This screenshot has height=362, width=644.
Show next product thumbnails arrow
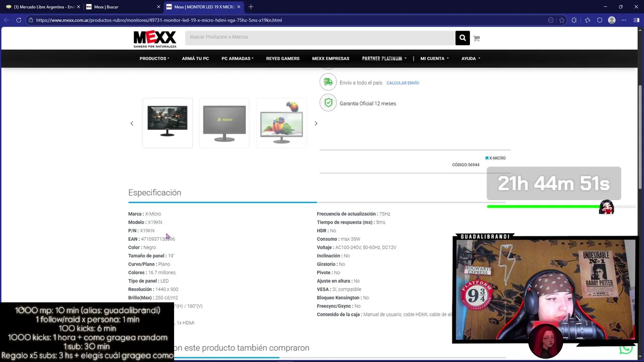pyautogui.click(x=316, y=123)
